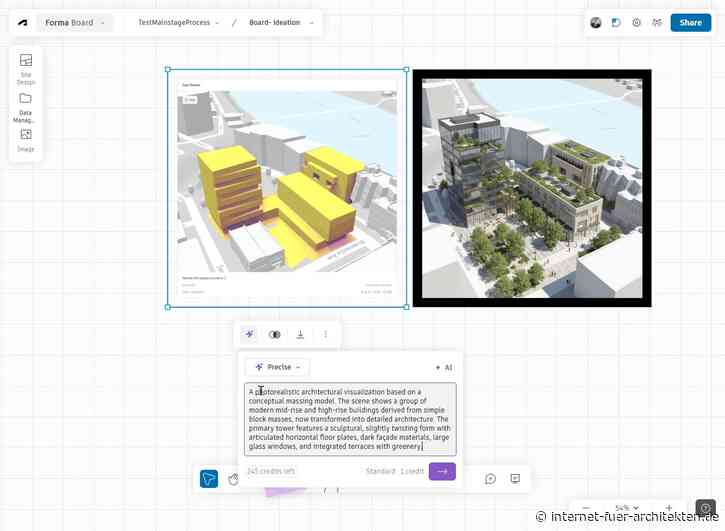Expand the TestMainstageProcess project dropdown
This screenshot has height=531, width=725.
[178, 22]
